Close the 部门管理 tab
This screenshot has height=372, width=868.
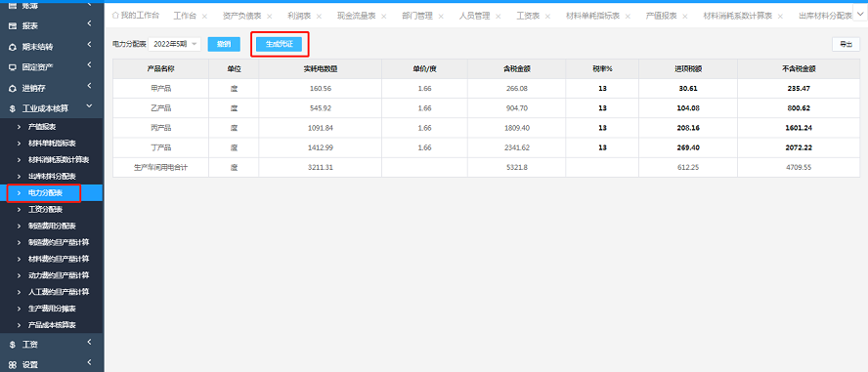tap(441, 16)
